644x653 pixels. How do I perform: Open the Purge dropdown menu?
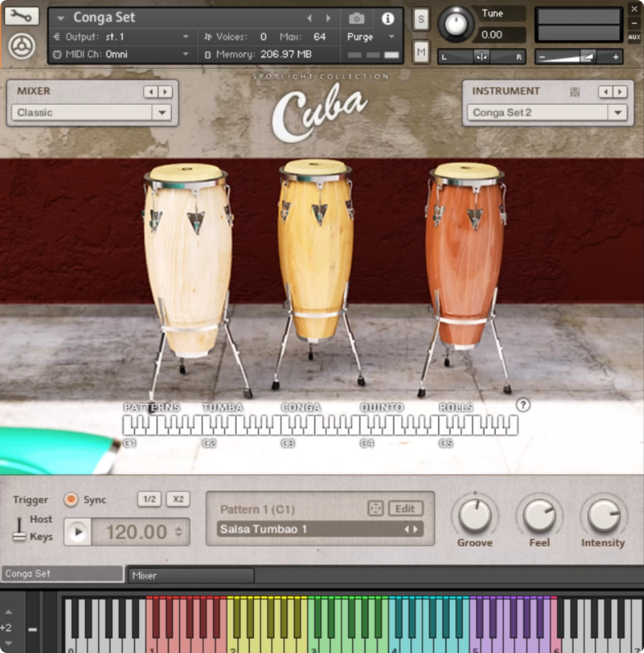[370, 37]
